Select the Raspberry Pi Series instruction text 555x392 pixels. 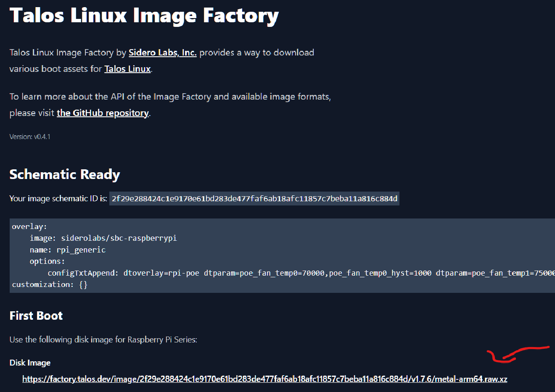click(103, 339)
